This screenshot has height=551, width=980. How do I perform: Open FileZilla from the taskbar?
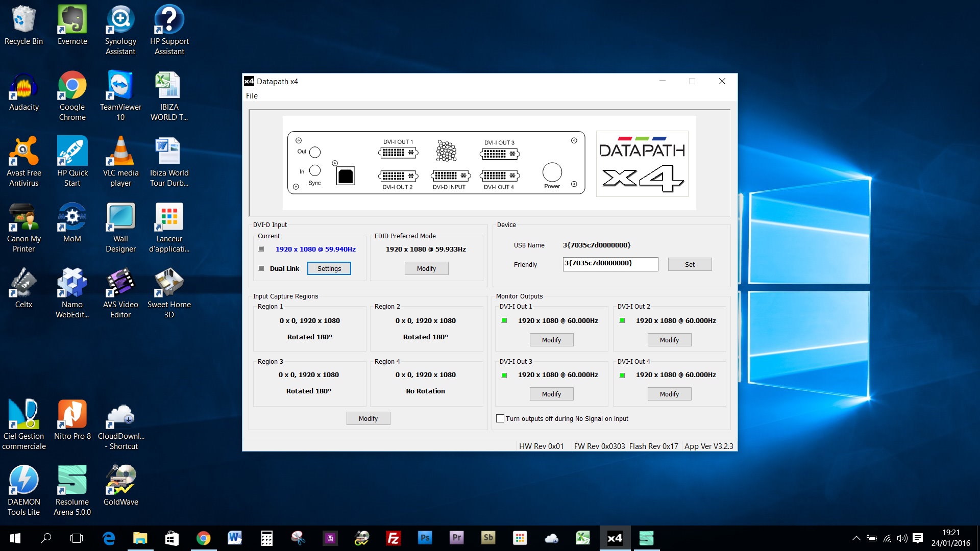pyautogui.click(x=393, y=538)
